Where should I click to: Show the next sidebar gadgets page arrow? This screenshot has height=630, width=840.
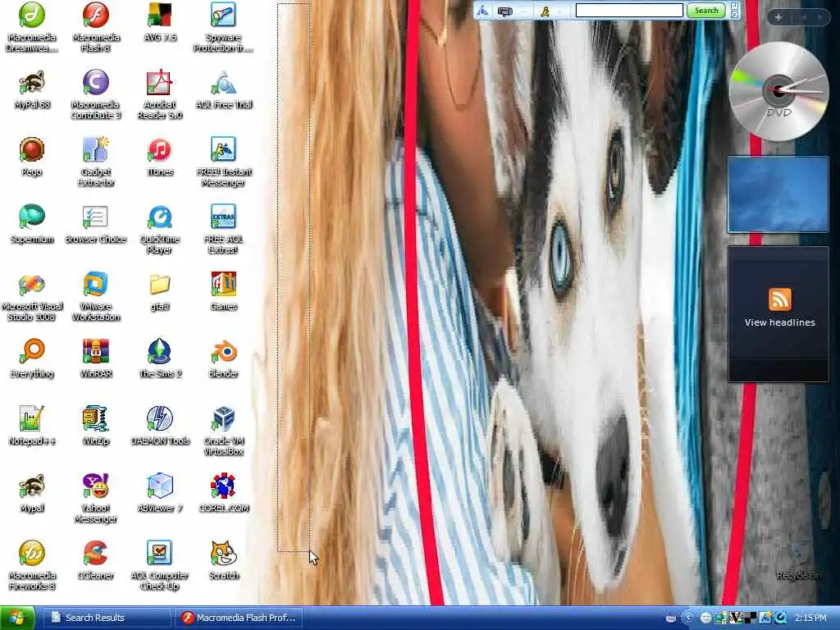(819, 17)
